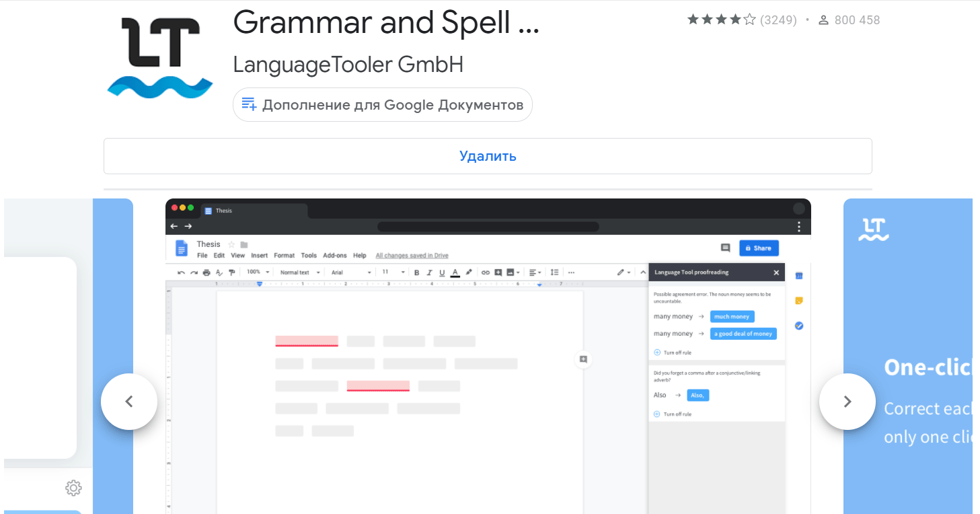Screen dimensions: 980x514
Task: Apply the Also, comma suggestion
Action: [x=698, y=395]
